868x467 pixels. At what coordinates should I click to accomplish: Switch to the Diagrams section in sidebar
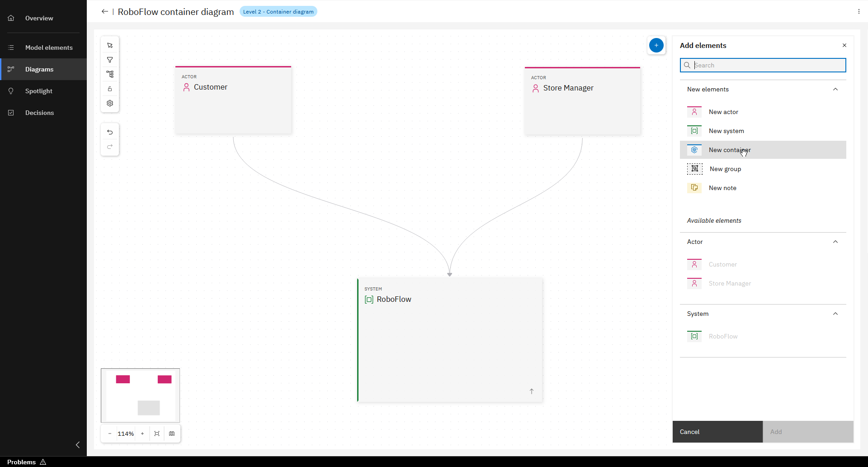click(x=39, y=69)
